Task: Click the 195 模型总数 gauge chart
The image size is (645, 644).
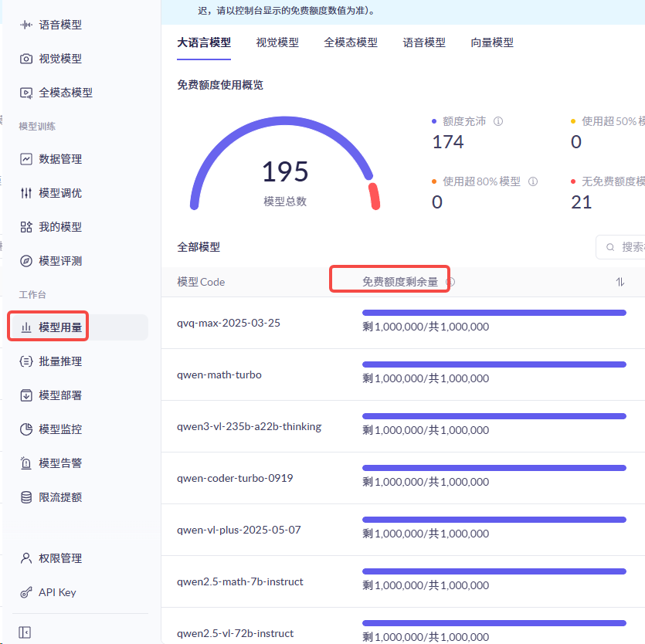Action: click(x=285, y=164)
